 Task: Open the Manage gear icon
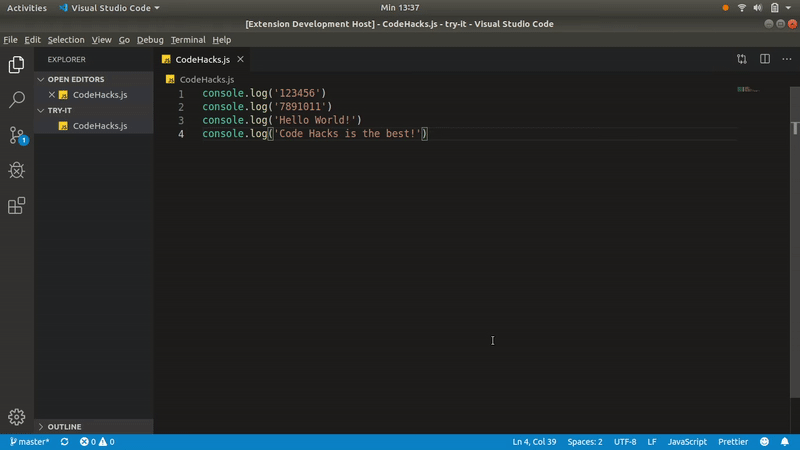[x=16, y=417]
